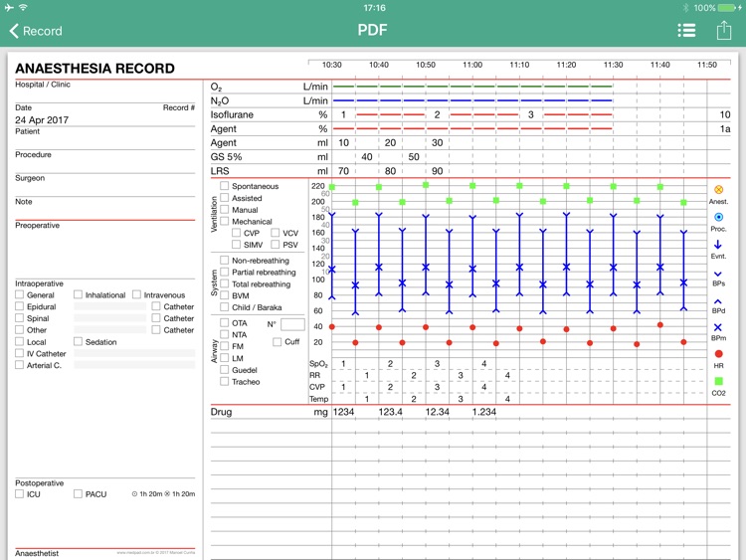The width and height of the screenshot is (746, 560).
Task: Click the Isoflurane value 3
Action: (531, 114)
